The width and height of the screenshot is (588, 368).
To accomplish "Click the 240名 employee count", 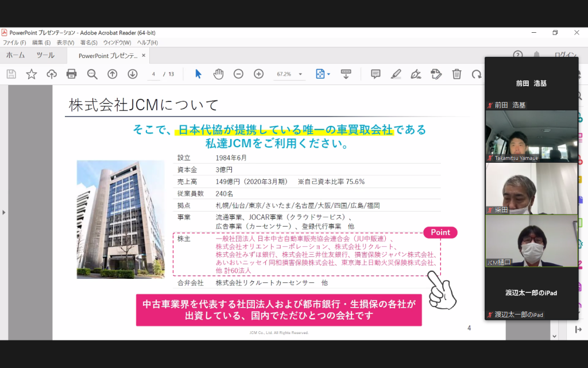I will click(x=225, y=194).
